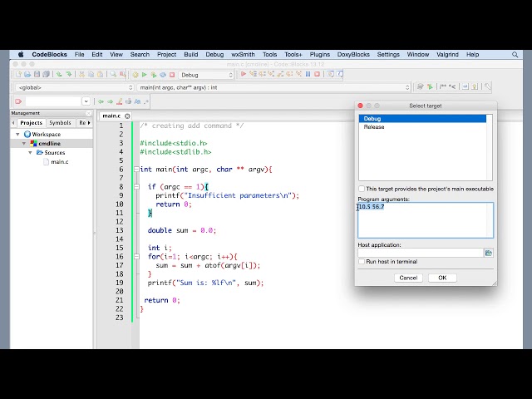532x399 pixels.
Task: Click the Jump forward green arrow
Action: tap(110, 101)
